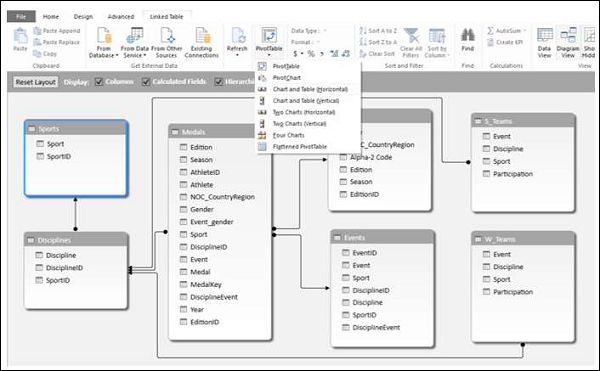Select the DisciplineID field in Medals table
Screen dimensions: 600x371
[x=209, y=247]
